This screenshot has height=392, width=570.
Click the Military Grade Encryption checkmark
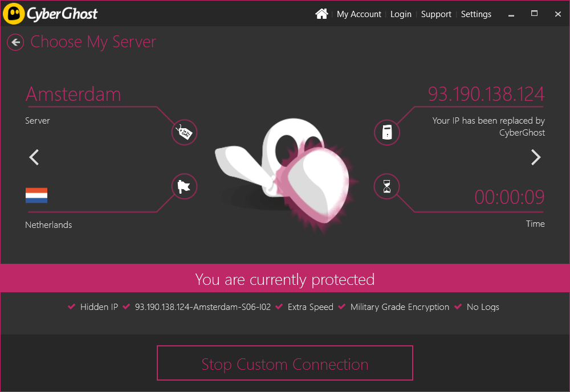[x=341, y=307]
